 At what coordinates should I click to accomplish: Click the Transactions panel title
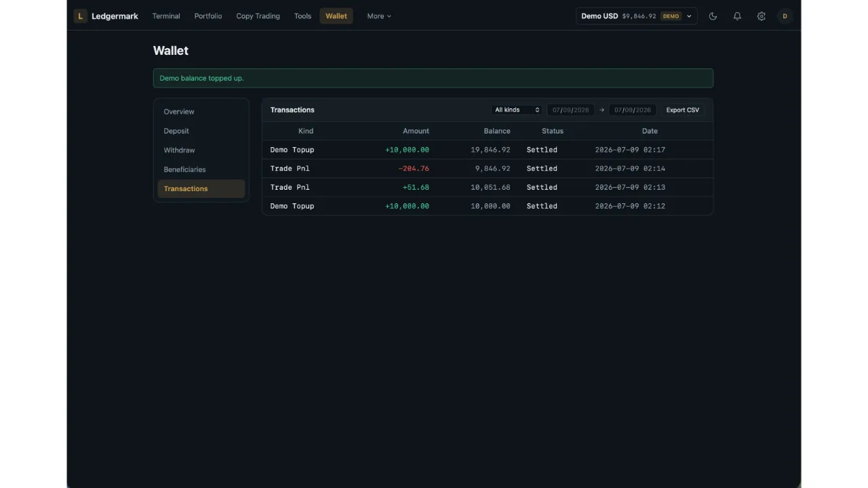click(292, 110)
